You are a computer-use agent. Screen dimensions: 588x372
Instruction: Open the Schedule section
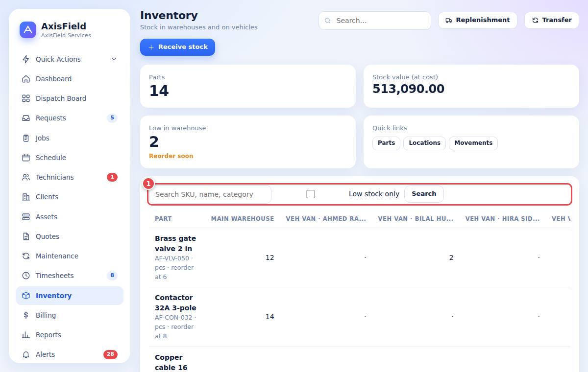tap(70, 158)
